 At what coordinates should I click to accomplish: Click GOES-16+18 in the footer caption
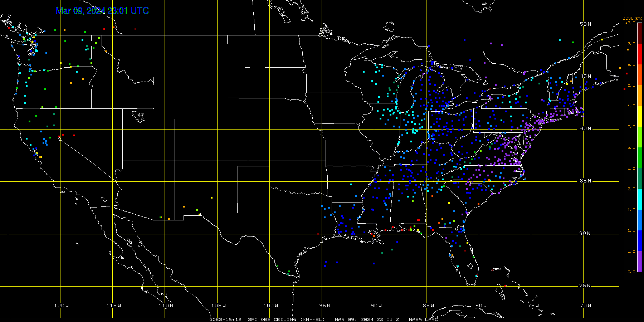pos(225,319)
